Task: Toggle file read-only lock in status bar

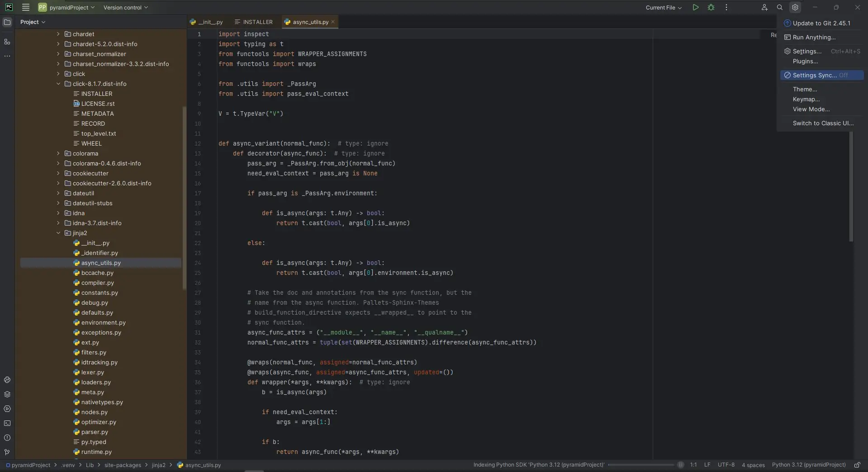Action: tap(857, 465)
